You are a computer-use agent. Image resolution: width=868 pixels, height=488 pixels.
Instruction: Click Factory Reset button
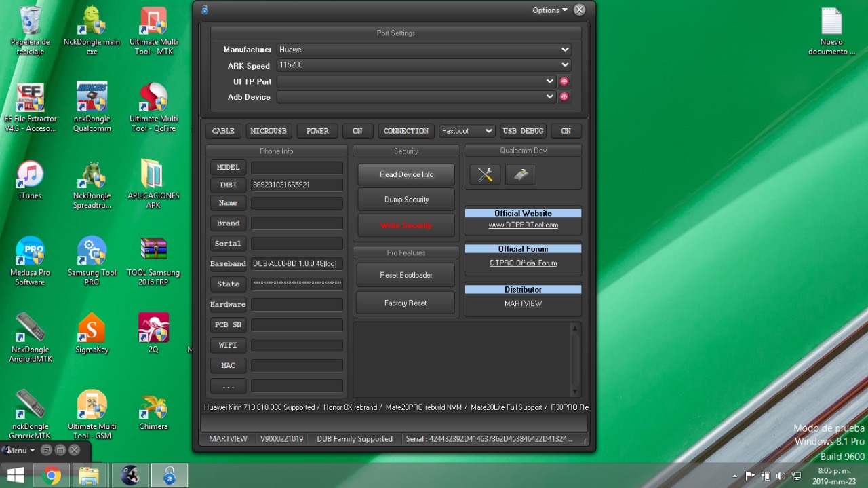[406, 303]
